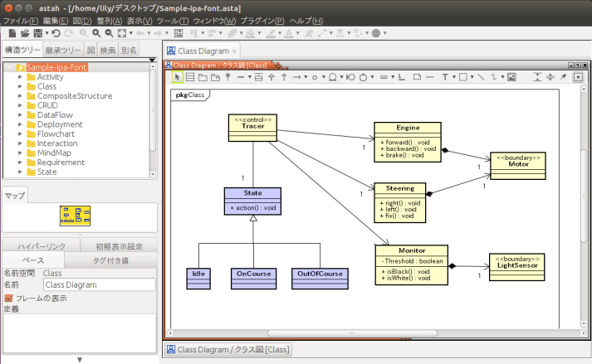Click the New file icon in toolbar
Image resolution: width=592 pixels, height=364 pixels.
click(12, 33)
